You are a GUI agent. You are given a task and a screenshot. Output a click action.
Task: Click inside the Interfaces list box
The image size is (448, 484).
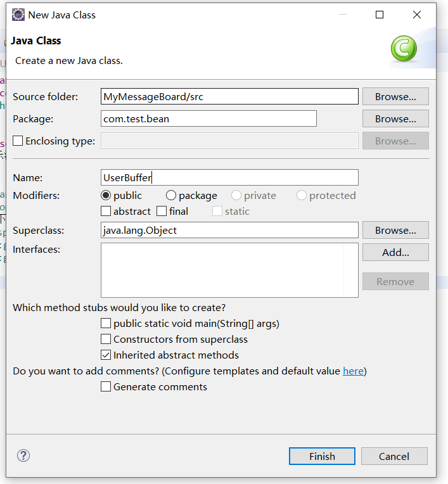coord(229,270)
